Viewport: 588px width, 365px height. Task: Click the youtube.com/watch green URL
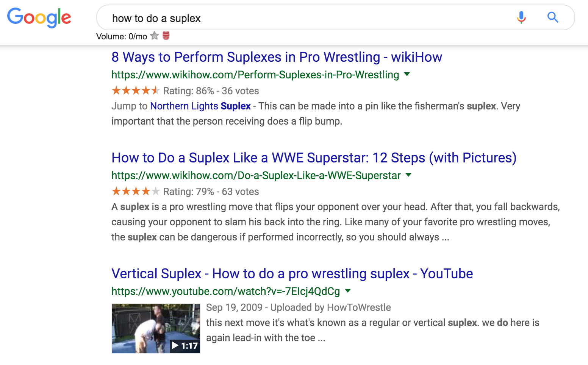pos(225,292)
